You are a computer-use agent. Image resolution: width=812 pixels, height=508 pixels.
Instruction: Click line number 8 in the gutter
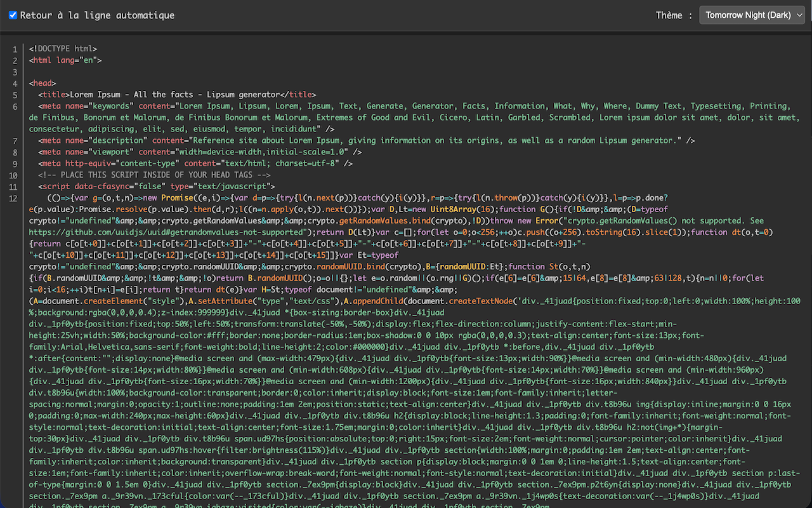pyautogui.click(x=15, y=152)
